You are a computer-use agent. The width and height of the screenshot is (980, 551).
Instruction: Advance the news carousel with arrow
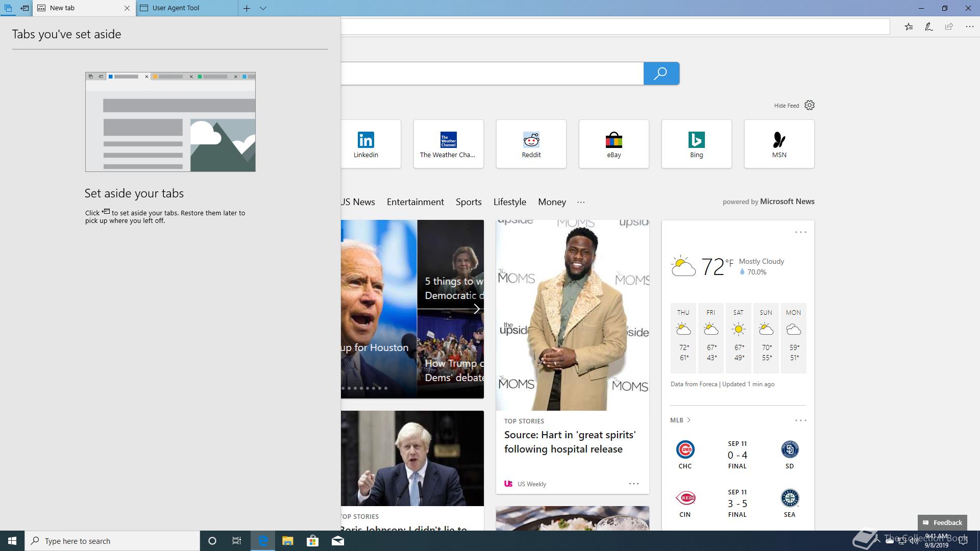point(476,309)
